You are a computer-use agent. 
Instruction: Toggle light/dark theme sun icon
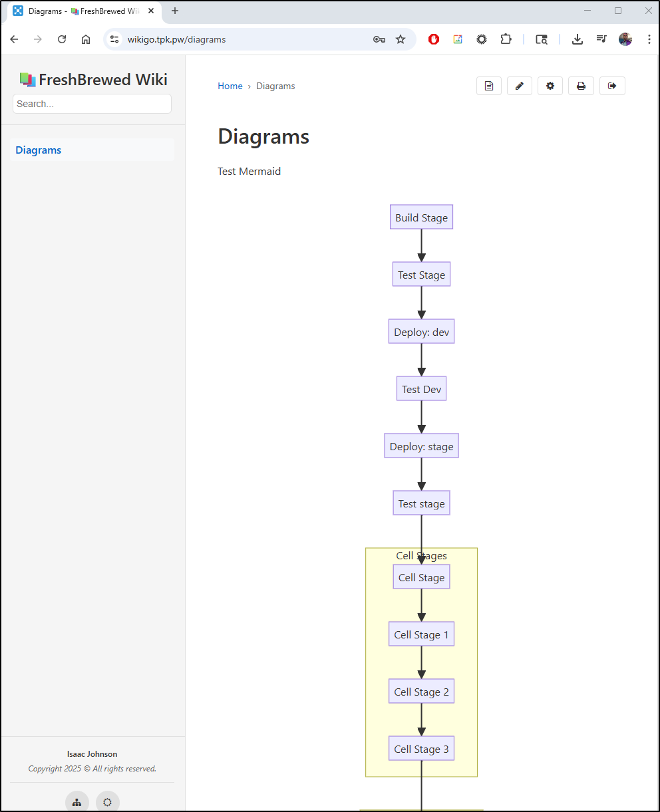108,802
